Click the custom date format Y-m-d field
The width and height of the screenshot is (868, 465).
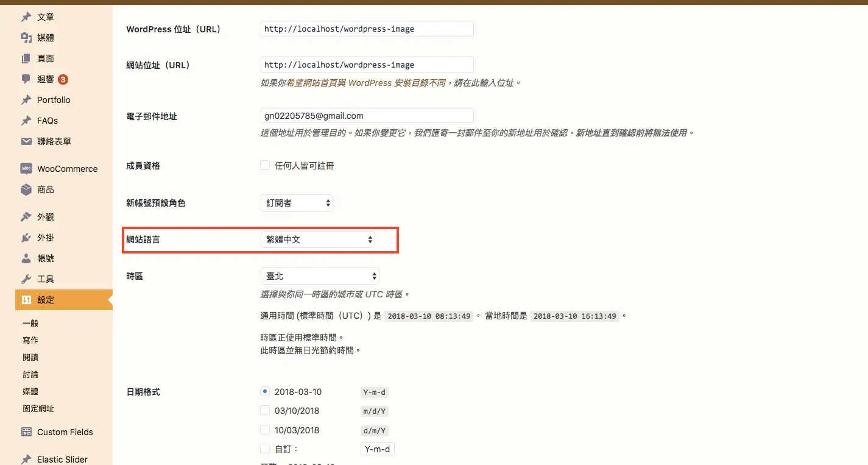377,449
